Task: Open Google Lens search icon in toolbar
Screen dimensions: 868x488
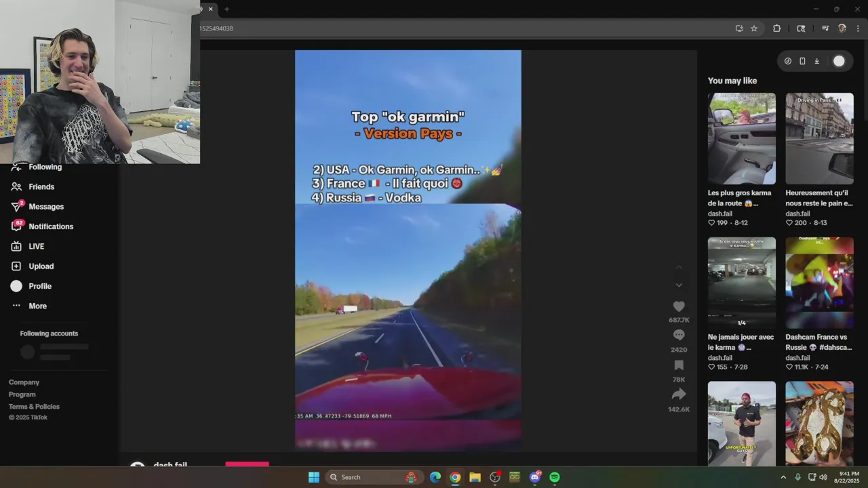Action: (x=801, y=28)
